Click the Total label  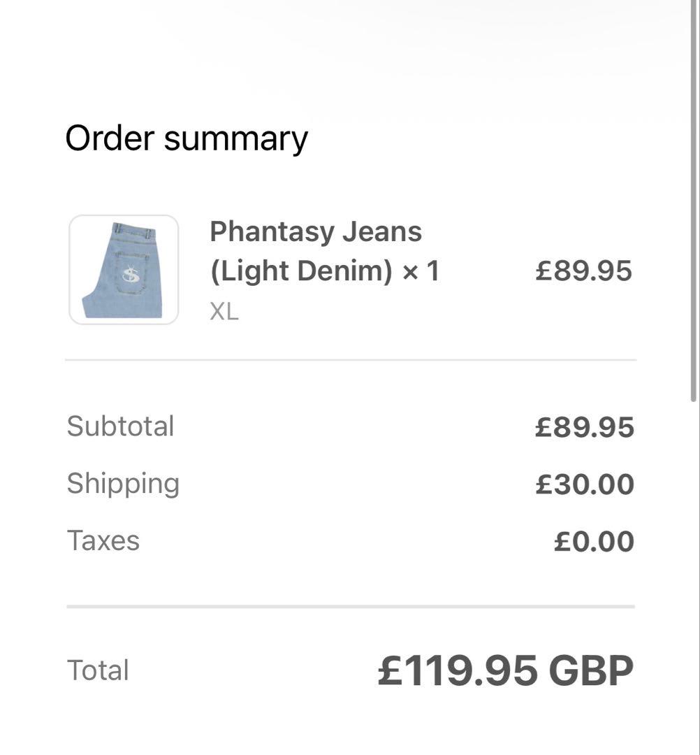coord(98,670)
